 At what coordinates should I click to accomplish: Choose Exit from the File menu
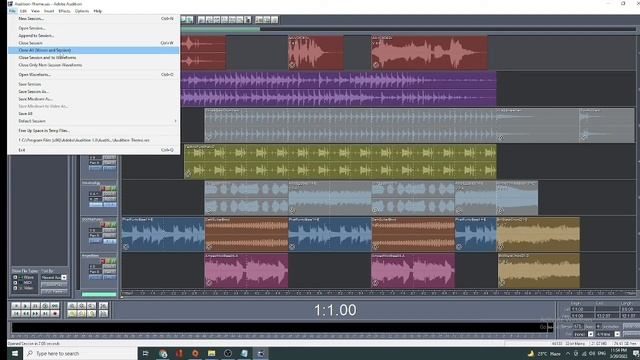coord(93,150)
